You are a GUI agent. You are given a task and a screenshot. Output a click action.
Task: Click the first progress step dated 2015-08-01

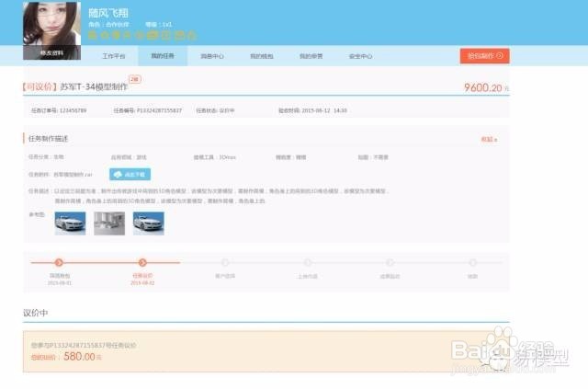[59, 262]
